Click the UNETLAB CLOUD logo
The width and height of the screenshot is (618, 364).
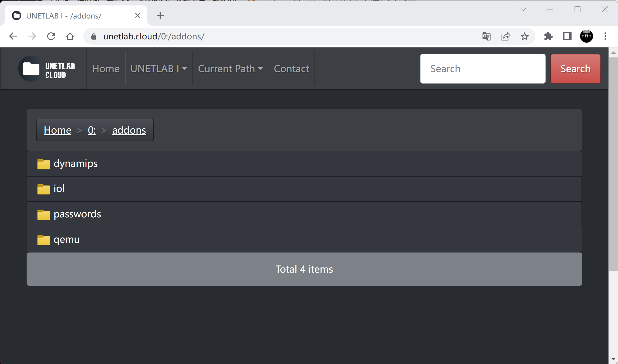(x=47, y=69)
